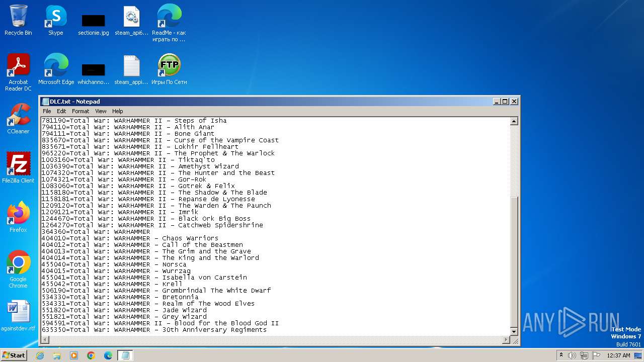The image size is (644, 362).
Task: Open the FTP Игры По Сети shortcut
Action: pyautogui.click(x=169, y=69)
